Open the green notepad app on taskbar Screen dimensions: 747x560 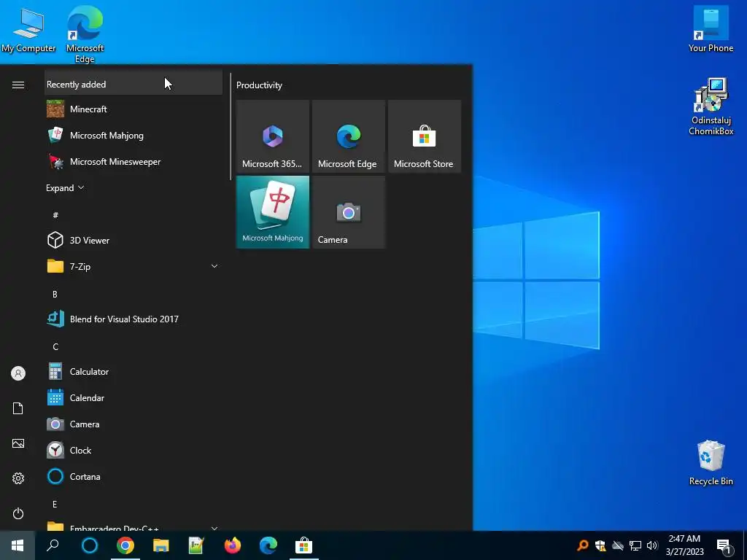pyautogui.click(x=196, y=545)
